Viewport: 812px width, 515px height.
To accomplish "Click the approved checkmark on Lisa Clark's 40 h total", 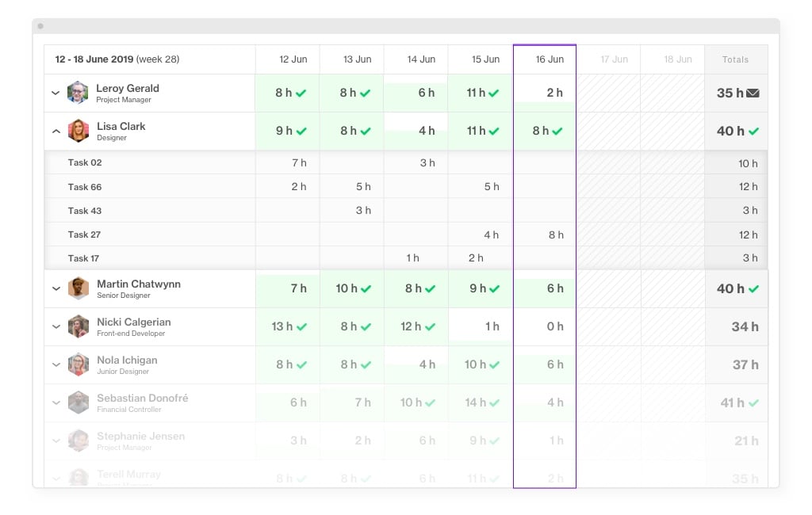I will [x=753, y=132].
